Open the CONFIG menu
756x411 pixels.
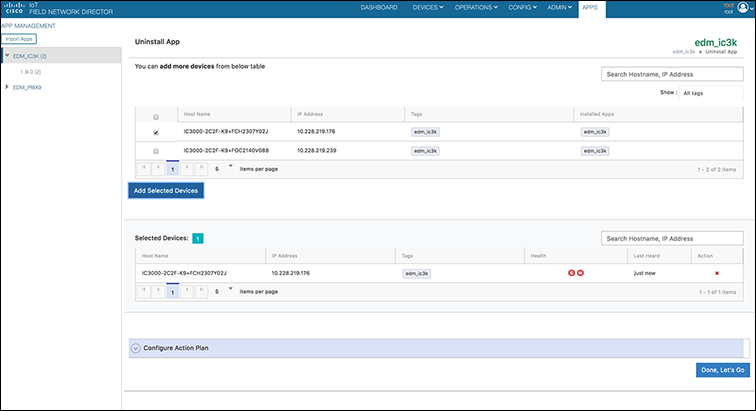point(522,8)
